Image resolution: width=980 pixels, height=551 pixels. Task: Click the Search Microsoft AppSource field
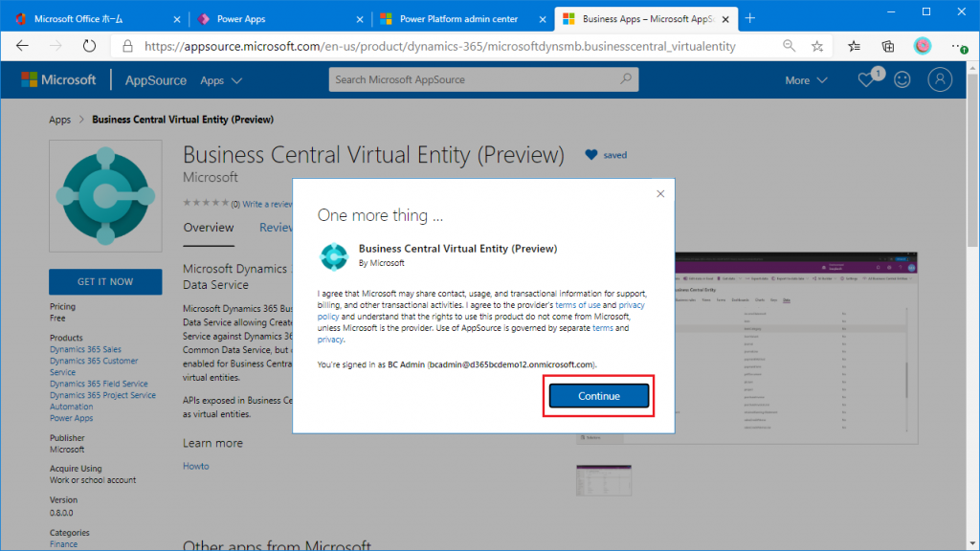click(483, 79)
